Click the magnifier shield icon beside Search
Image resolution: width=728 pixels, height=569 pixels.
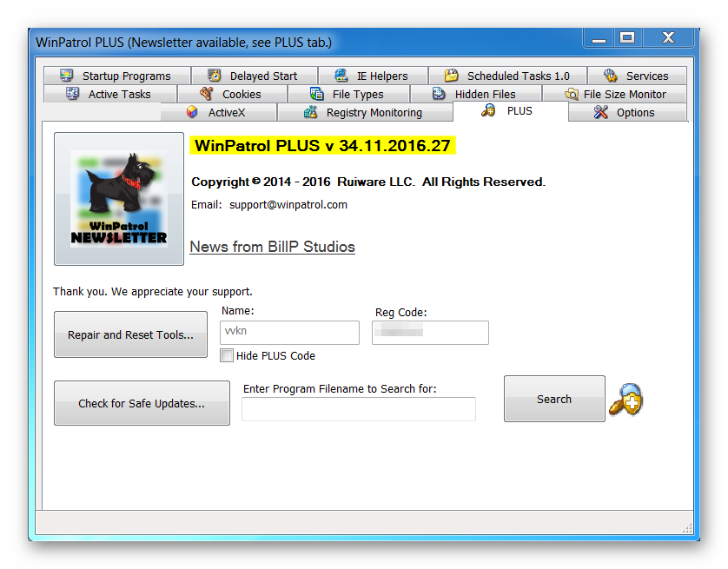(x=625, y=399)
